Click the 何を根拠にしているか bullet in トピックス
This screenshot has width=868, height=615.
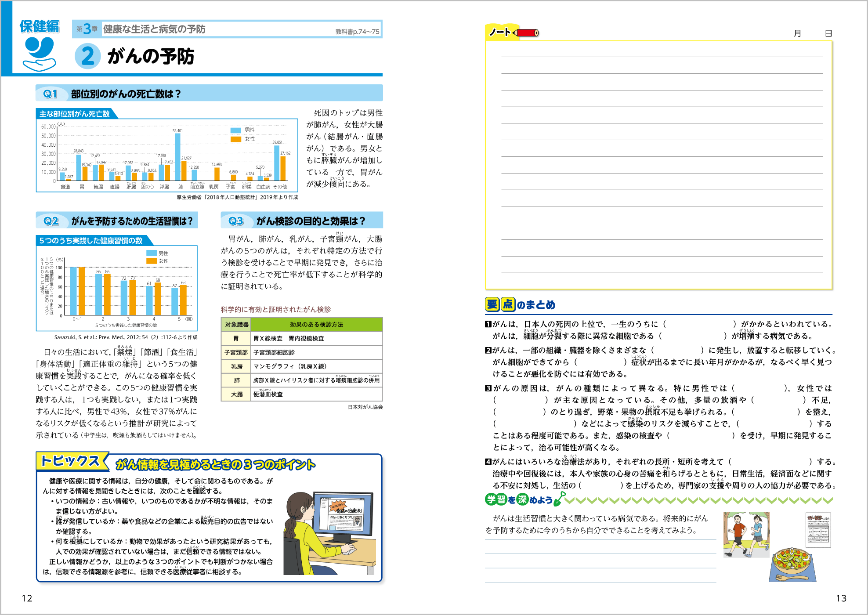(x=162, y=546)
